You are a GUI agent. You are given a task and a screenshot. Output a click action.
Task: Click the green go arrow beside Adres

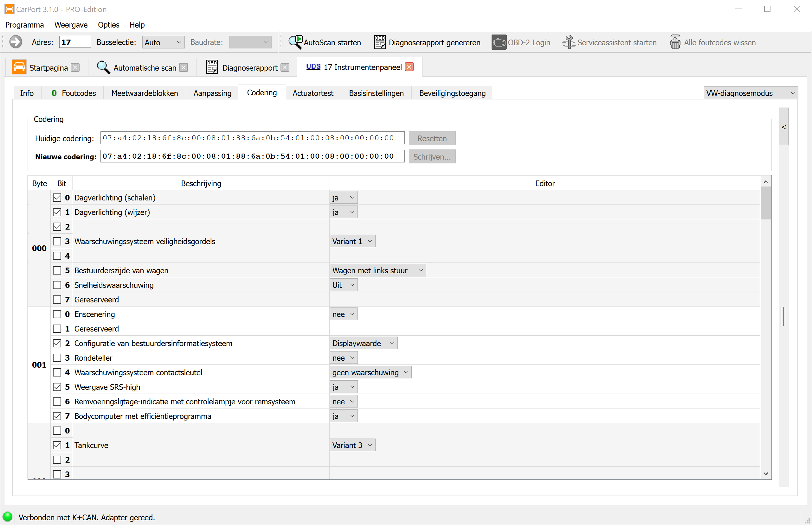click(x=15, y=42)
